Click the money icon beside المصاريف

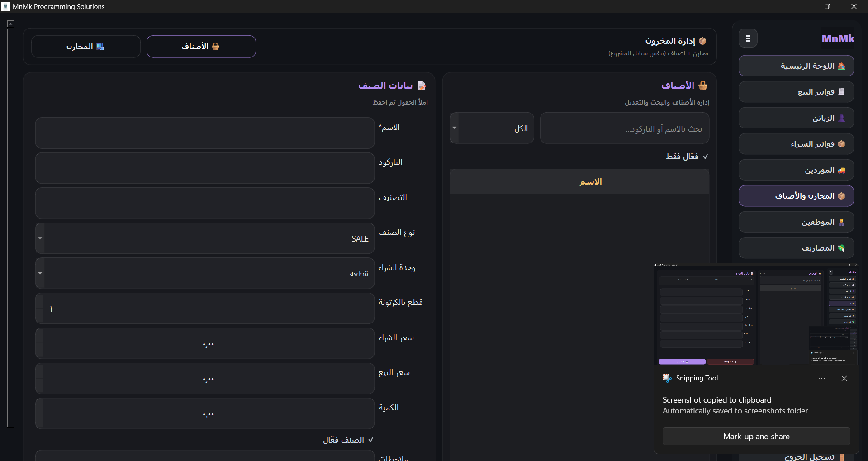tap(841, 248)
